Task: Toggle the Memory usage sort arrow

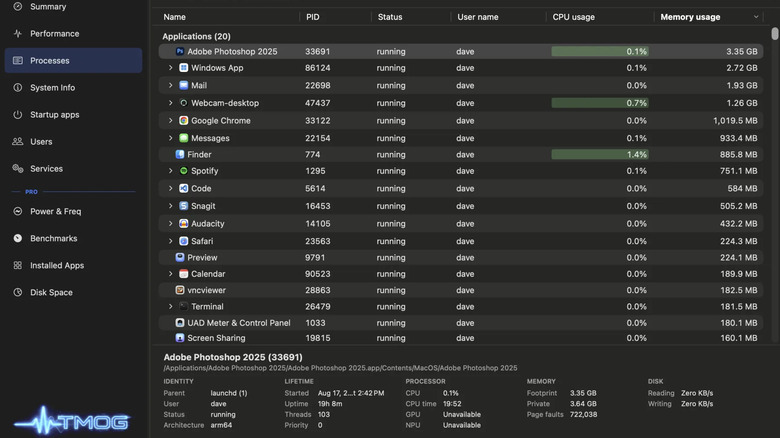Action: (756, 17)
